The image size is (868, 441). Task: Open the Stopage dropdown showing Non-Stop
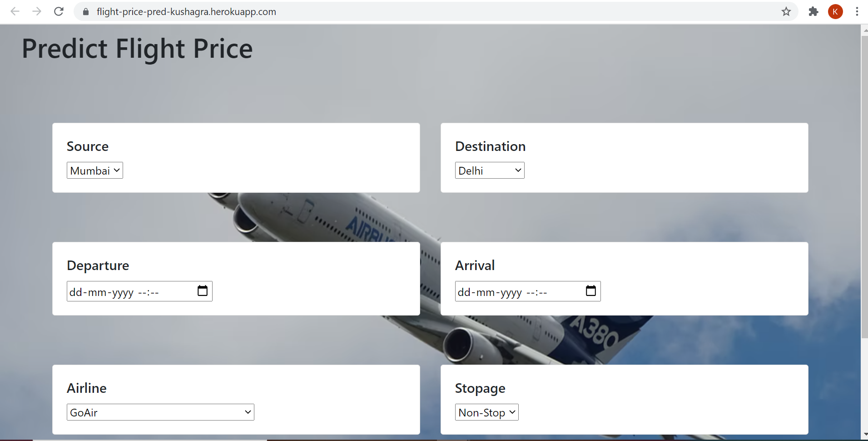click(x=486, y=412)
